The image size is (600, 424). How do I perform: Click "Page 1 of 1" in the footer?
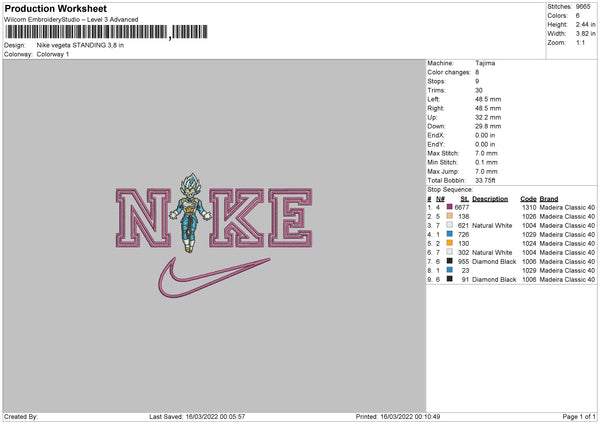coord(579,416)
